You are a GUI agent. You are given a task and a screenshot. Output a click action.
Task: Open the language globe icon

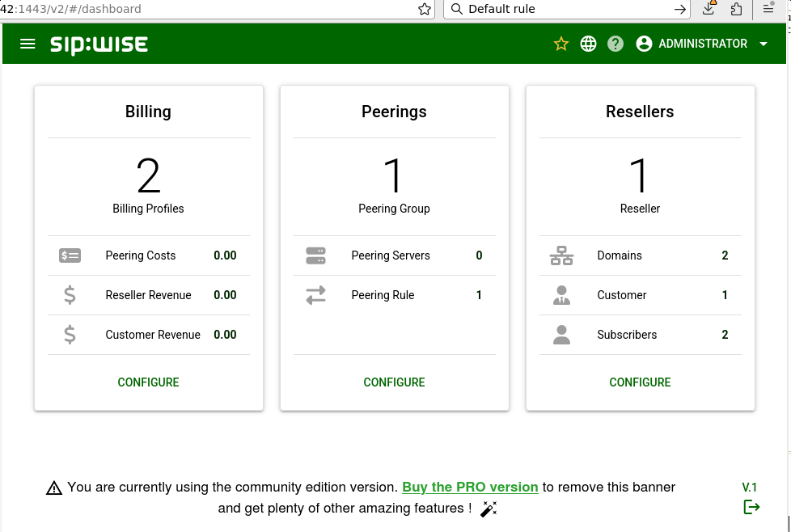click(x=589, y=44)
